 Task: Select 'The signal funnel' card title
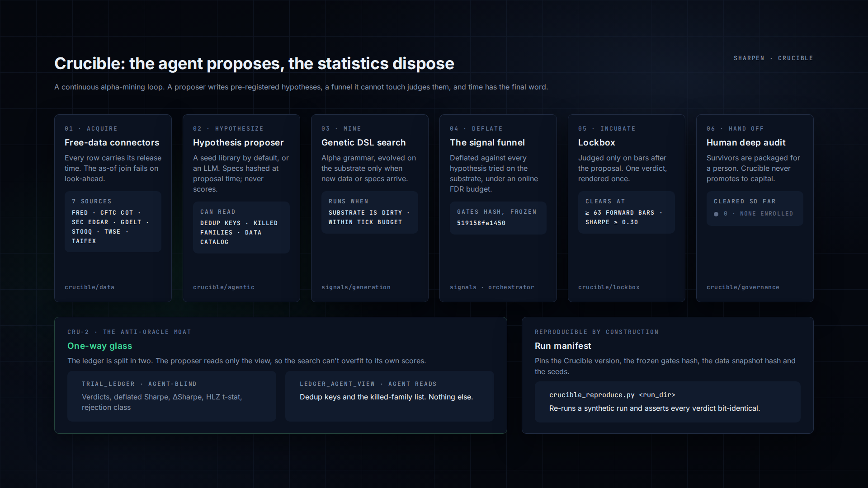click(487, 142)
